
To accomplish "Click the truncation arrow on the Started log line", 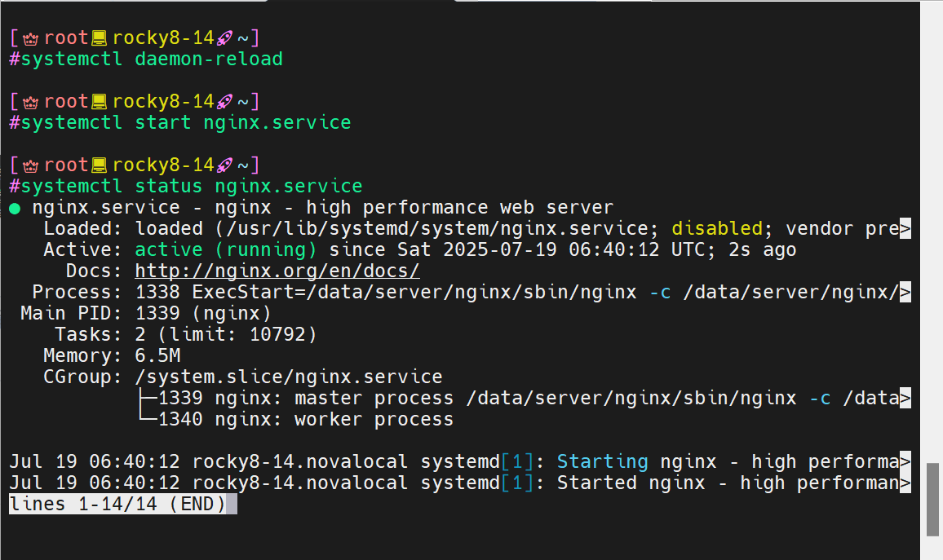I will [x=905, y=483].
